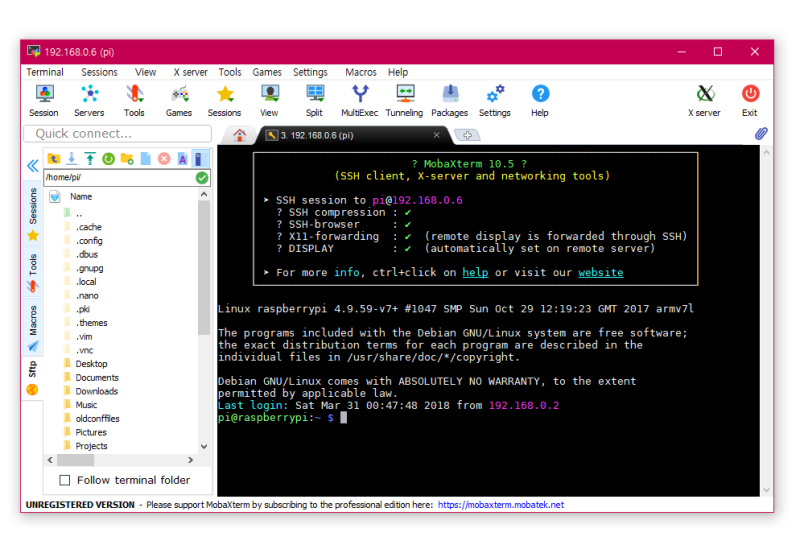Open the Help menu
The height and width of the screenshot is (553, 800).
[398, 72]
